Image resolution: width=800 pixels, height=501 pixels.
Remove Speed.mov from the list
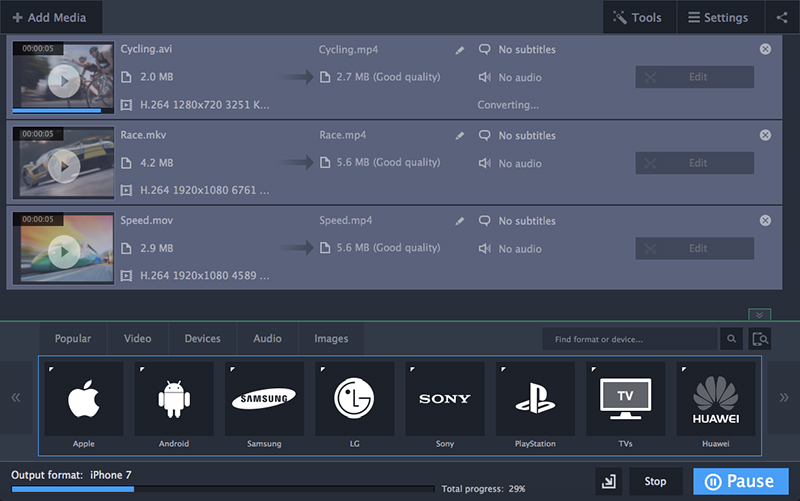point(765,220)
